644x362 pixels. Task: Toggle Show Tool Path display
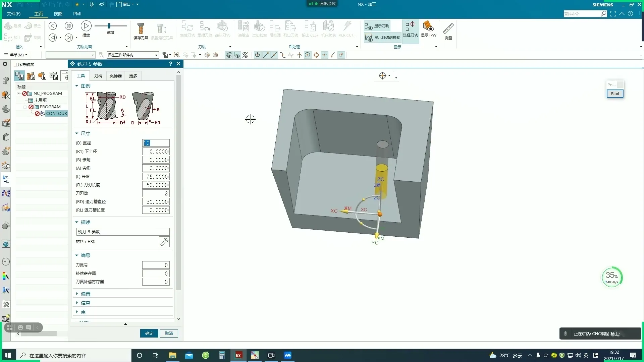(x=377, y=26)
